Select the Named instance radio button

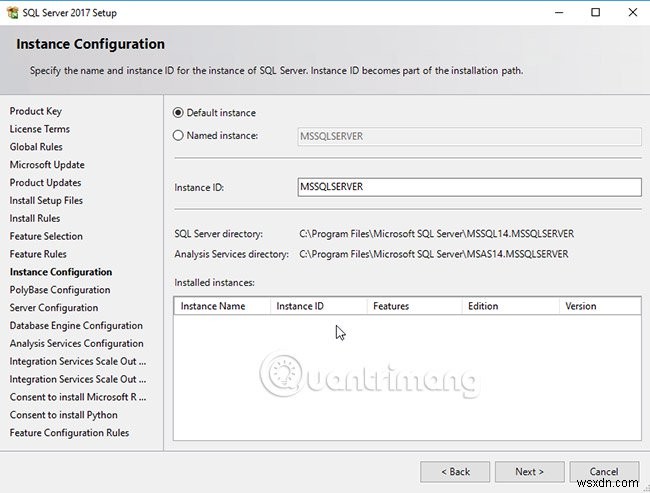pyautogui.click(x=178, y=136)
